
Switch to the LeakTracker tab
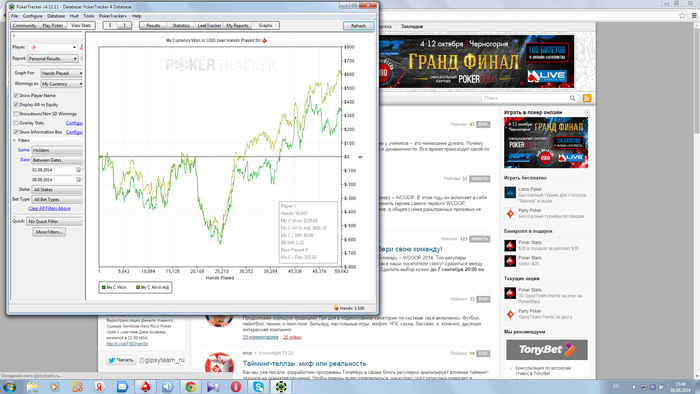(209, 25)
